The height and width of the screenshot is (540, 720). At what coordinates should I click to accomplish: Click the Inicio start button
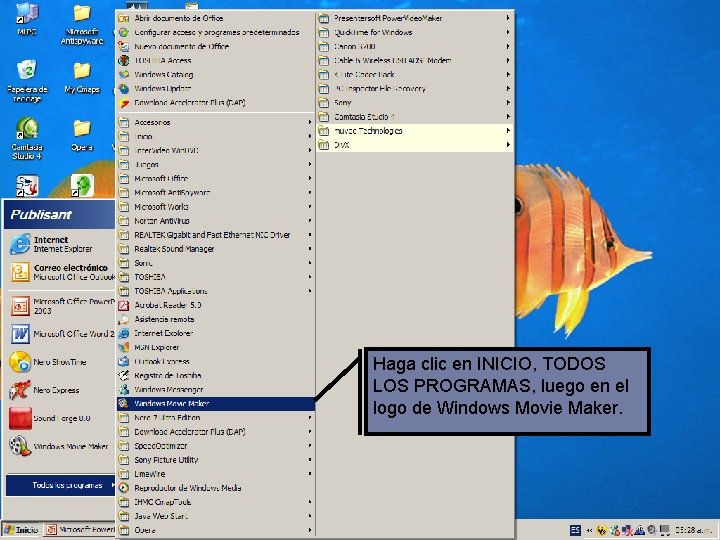pos(22,530)
